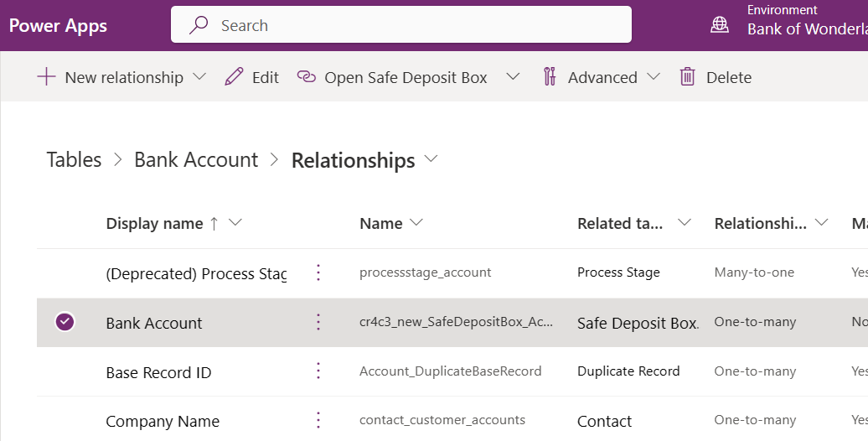Click the Delete button label
Viewport: 868px width, 441px height.
(x=729, y=78)
